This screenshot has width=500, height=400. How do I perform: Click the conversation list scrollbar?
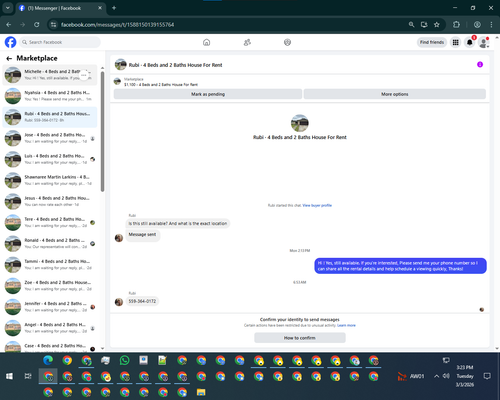pos(102,132)
